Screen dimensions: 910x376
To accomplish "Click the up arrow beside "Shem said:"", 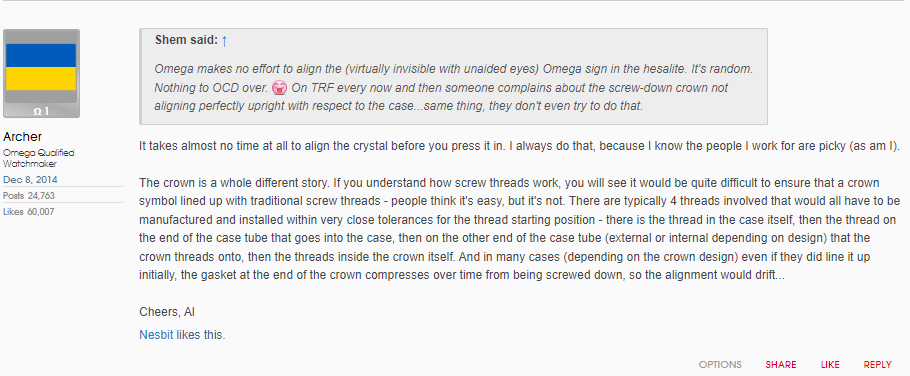I will click(225, 41).
